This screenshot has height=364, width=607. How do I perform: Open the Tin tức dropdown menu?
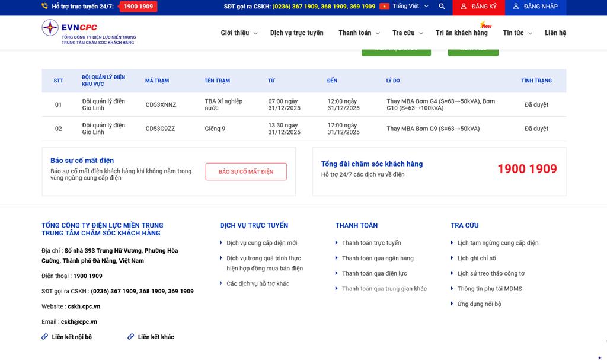pyautogui.click(x=517, y=33)
